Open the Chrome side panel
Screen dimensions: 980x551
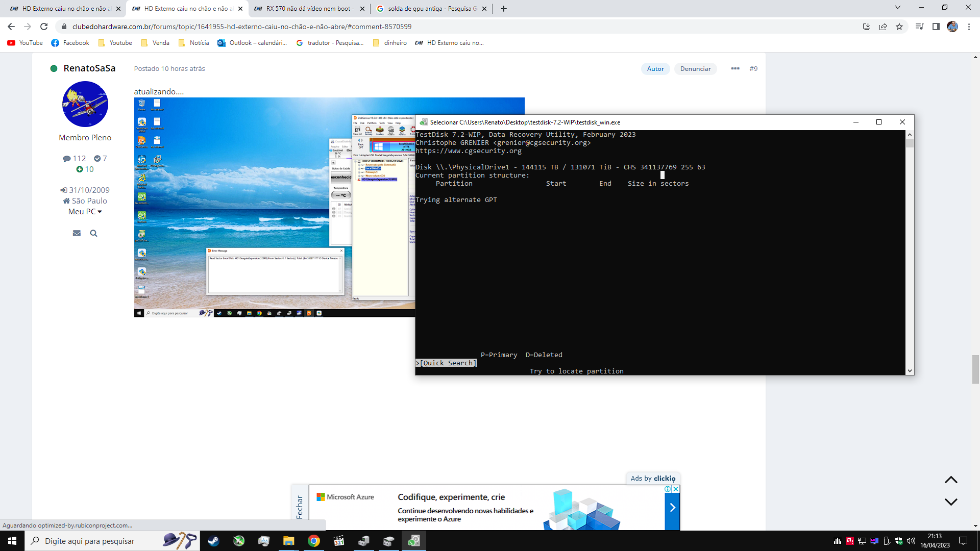click(x=936, y=27)
